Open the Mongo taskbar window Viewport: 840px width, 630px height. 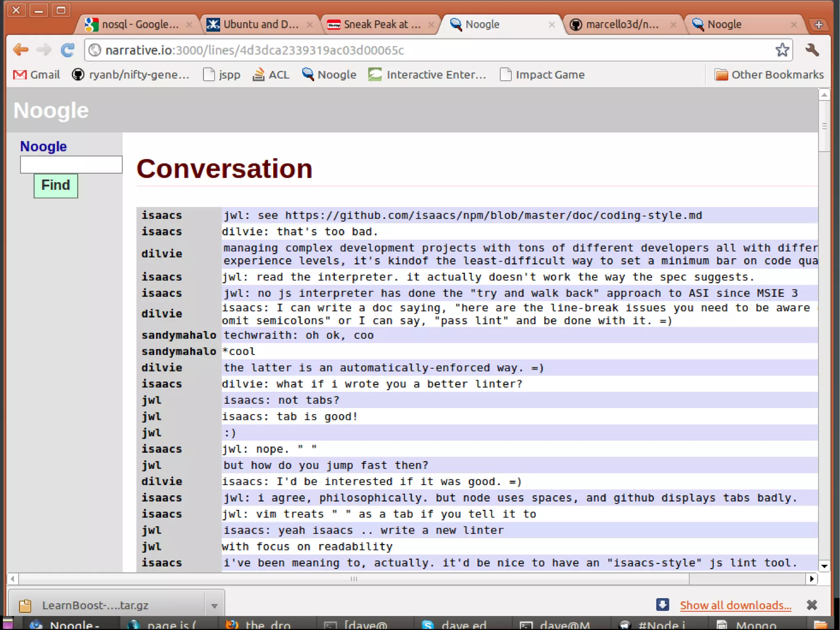[x=758, y=624]
